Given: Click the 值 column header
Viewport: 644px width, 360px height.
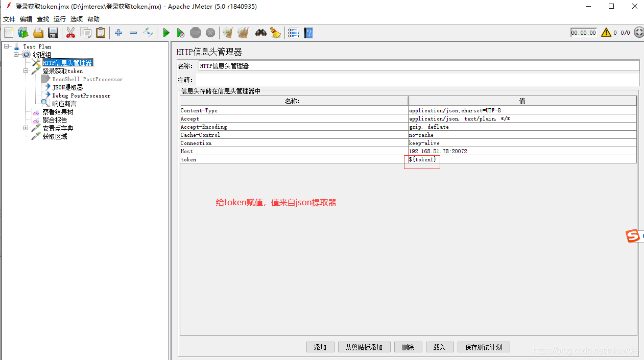Looking at the screenshot, I should 522,101.
